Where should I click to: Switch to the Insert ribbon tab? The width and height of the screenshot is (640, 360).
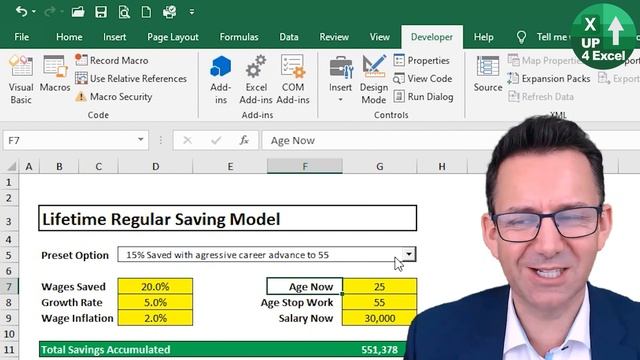[x=114, y=37]
